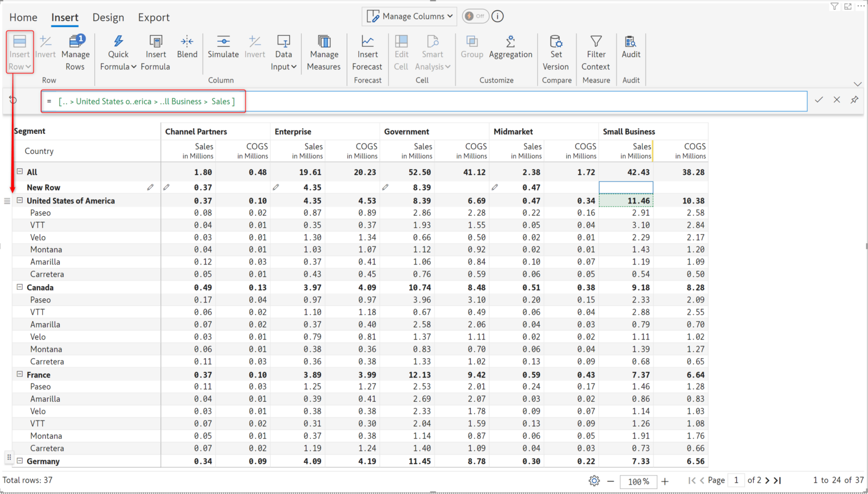Toggle the Off switch beside Manage Columns
868x494 pixels.
[x=475, y=16]
